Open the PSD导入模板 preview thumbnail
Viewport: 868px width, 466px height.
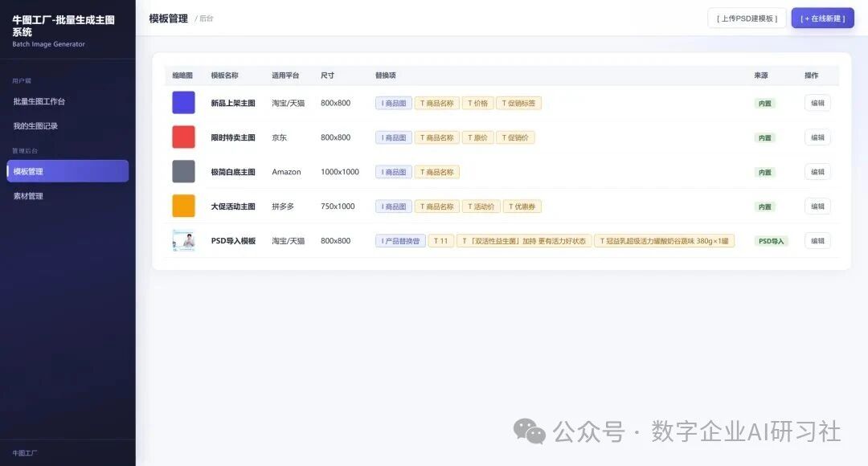click(183, 241)
